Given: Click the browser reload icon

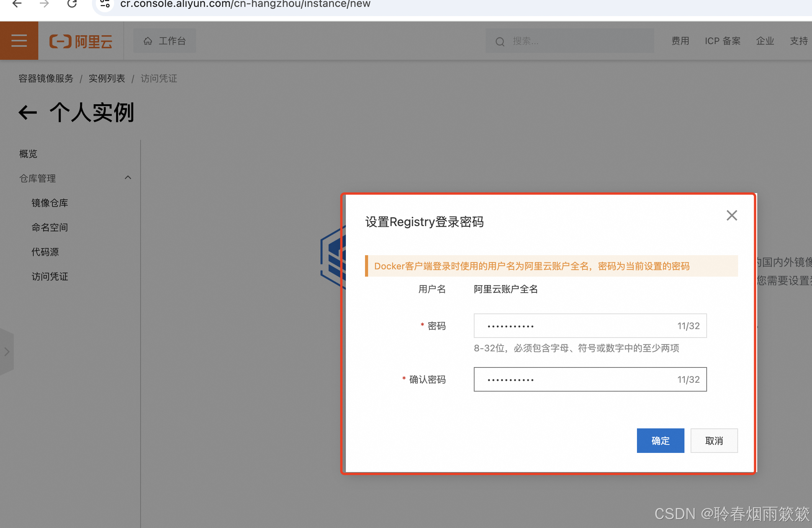Looking at the screenshot, I should click(72, 4).
